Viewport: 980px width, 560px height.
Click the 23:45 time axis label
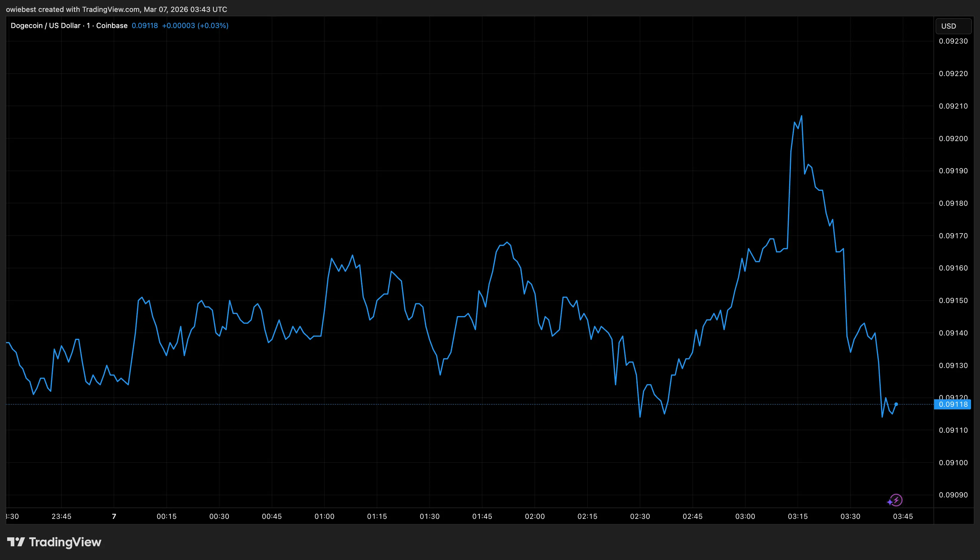pyautogui.click(x=61, y=516)
